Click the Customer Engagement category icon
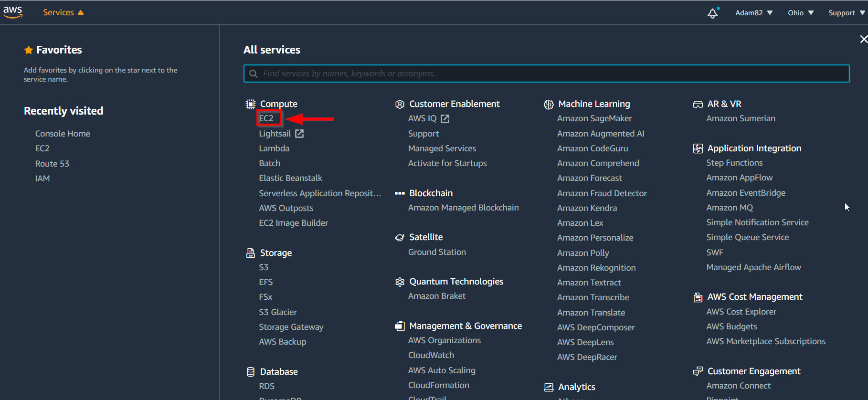The height and width of the screenshot is (400, 868). (698, 371)
